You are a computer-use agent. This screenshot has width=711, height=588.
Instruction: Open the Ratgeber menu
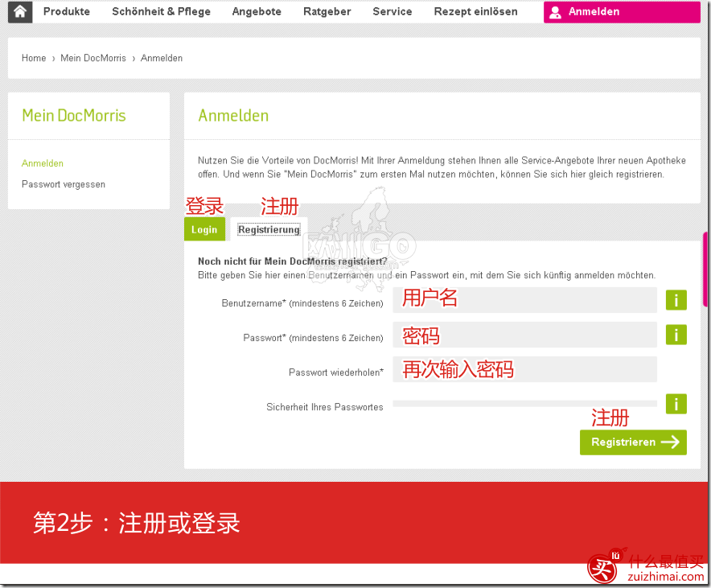click(x=327, y=11)
